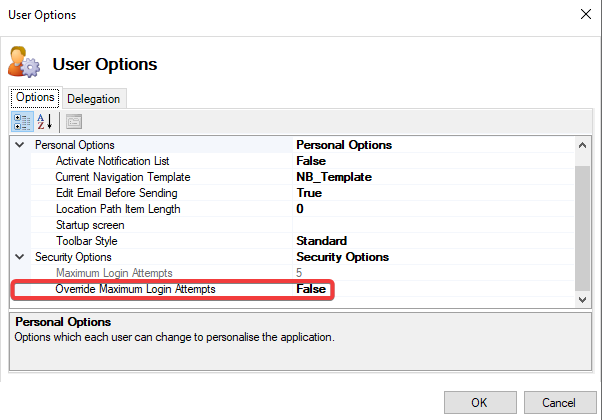Collapse the Security Options category
This screenshot has width=602, height=420.
[x=20, y=257]
